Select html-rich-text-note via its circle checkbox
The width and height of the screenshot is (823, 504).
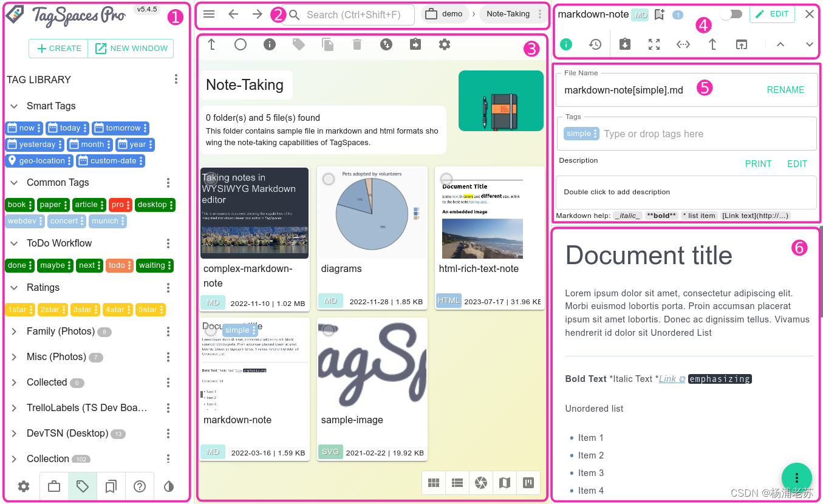pos(446,179)
